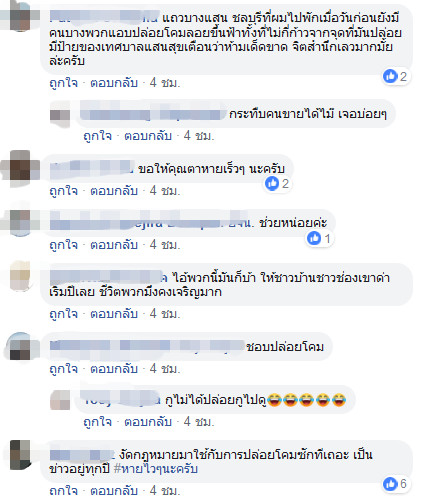Like the Bangsaen lantern comment via ถูกใจ
This screenshot has width=443, height=496.
63,83
